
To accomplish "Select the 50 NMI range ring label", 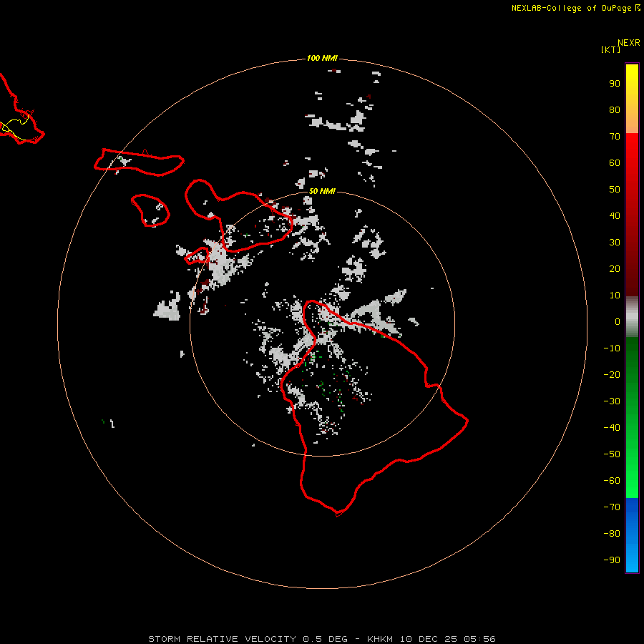I will [x=322, y=191].
